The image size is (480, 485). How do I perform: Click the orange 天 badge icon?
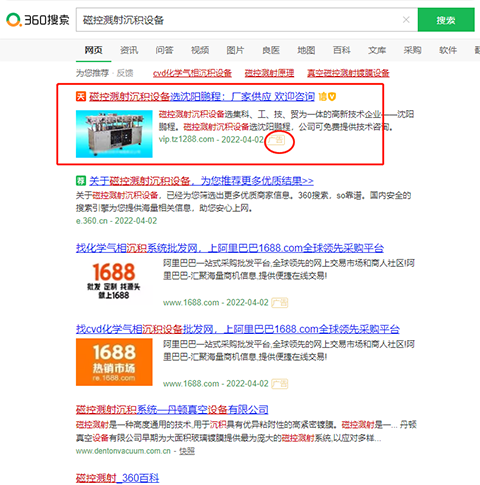pyautogui.click(x=81, y=97)
